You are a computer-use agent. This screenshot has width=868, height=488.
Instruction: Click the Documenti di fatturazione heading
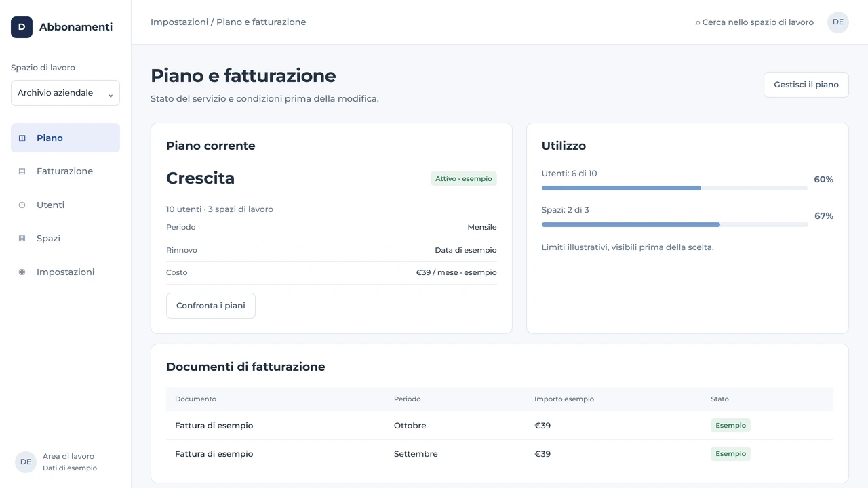[245, 367]
